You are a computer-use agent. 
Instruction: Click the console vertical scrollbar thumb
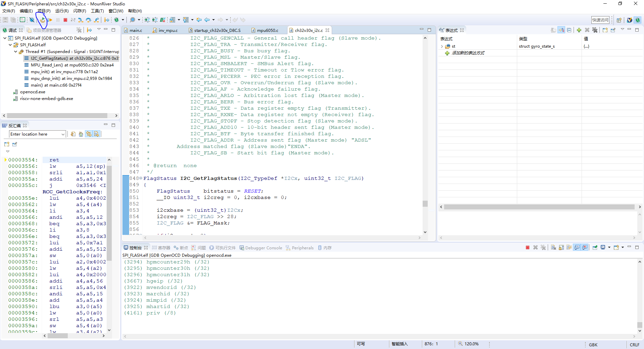click(640, 325)
